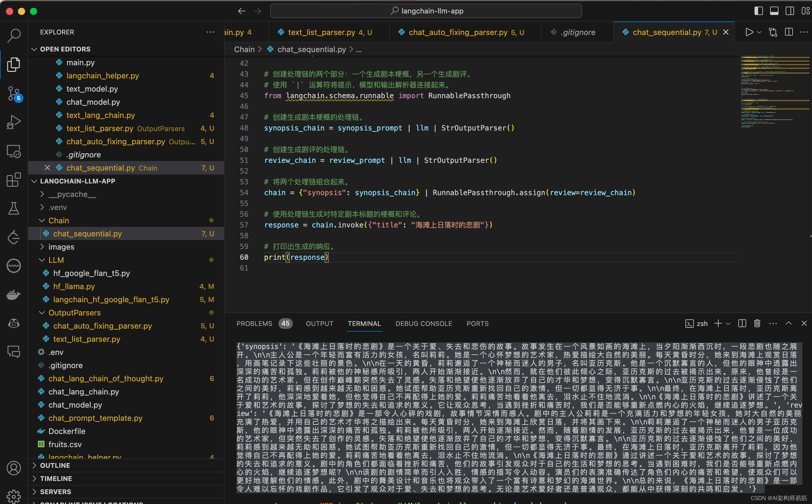This screenshot has height=504, width=812.
Task: Expand the images folder in Explorer
Action: (x=61, y=247)
